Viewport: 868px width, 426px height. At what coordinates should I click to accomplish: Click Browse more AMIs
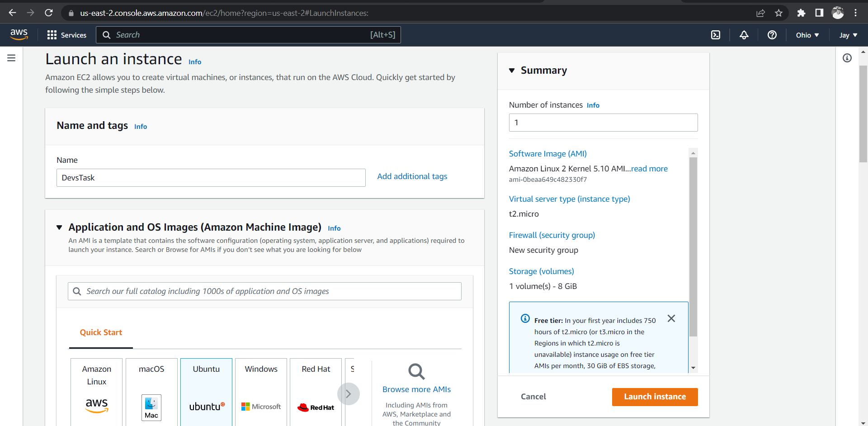click(x=416, y=389)
